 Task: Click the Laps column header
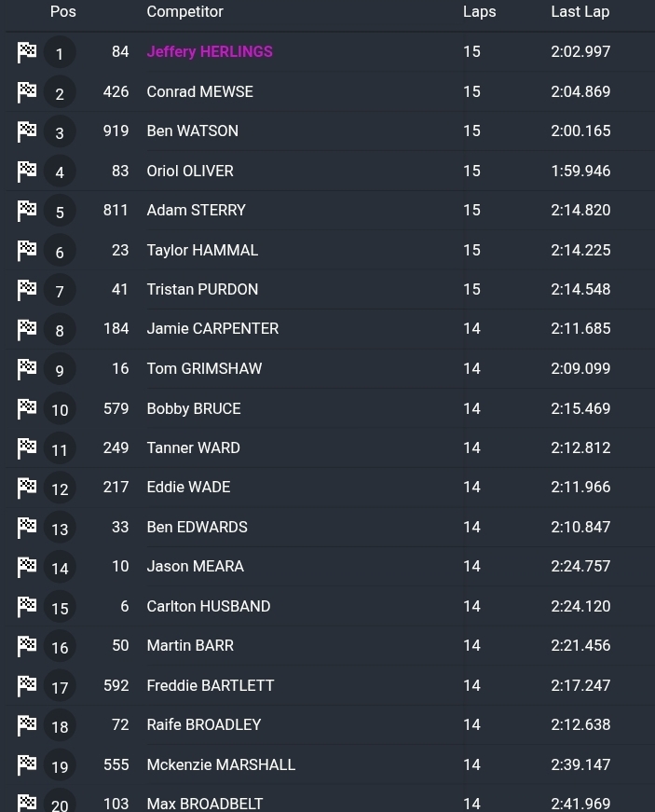click(x=479, y=12)
